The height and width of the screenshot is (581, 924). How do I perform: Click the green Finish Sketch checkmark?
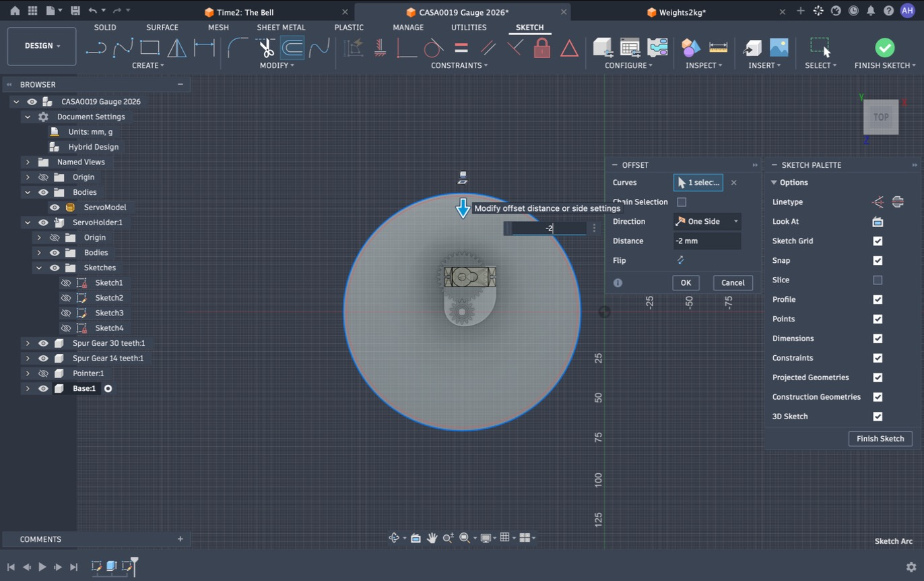pyautogui.click(x=885, y=47)
